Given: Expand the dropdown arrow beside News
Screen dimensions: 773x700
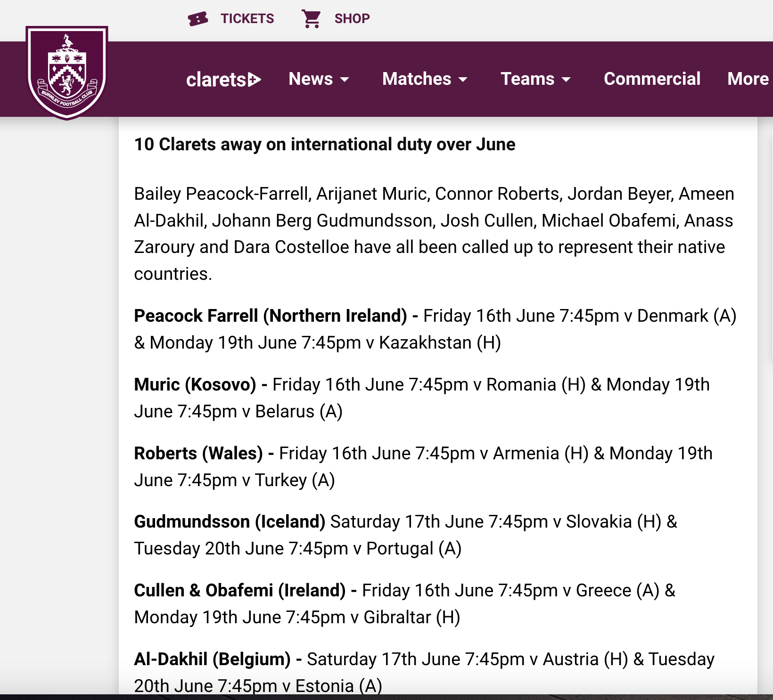Looking at the screenshot, I should [x=345, y=80].
